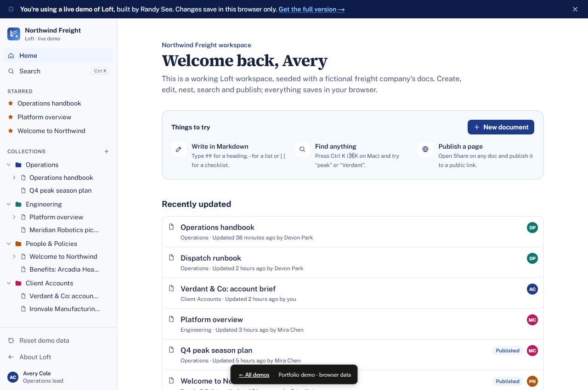588x390 pixels.
Task: Click Published badge on Q4 peak season plan
Action: 508,351
